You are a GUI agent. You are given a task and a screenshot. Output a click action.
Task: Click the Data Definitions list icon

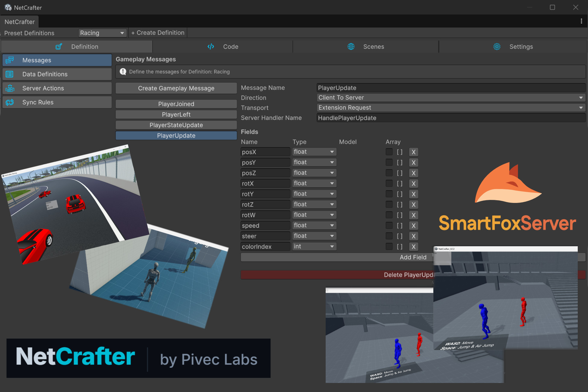click(x=10, y=74)
